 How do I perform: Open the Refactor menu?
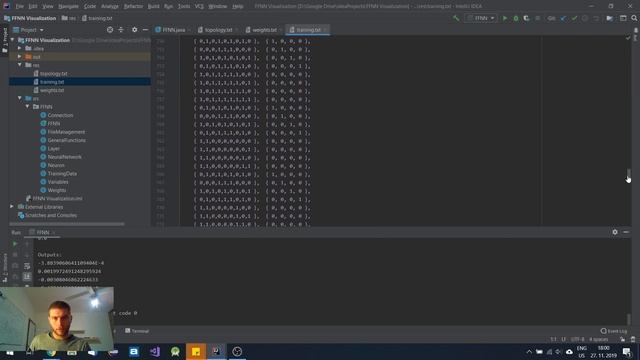point(133,6)
